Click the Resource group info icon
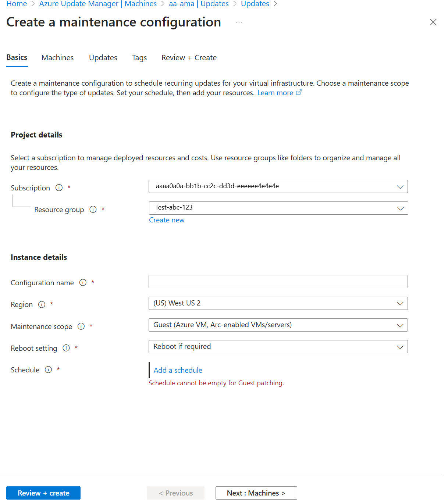Screen dimensions: 448x504 pyautogui.click(x=93, y=209)
